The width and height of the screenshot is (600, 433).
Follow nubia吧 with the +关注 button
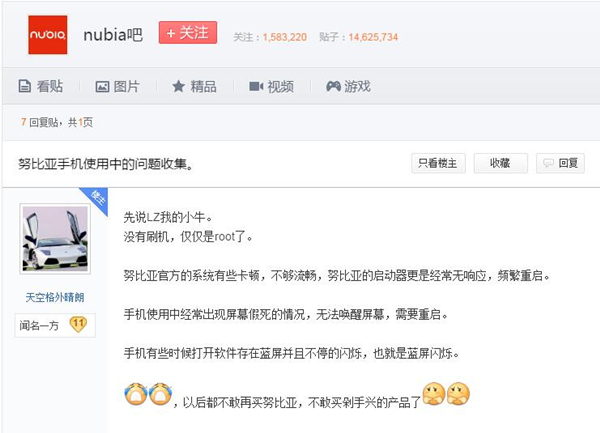(x=188, y=33)
